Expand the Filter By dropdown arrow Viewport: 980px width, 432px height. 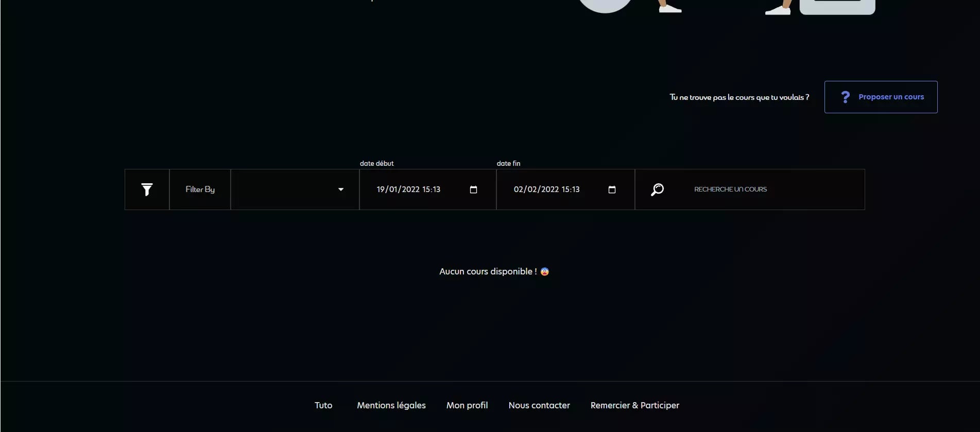pyautogui.click(x=340, y=189)
